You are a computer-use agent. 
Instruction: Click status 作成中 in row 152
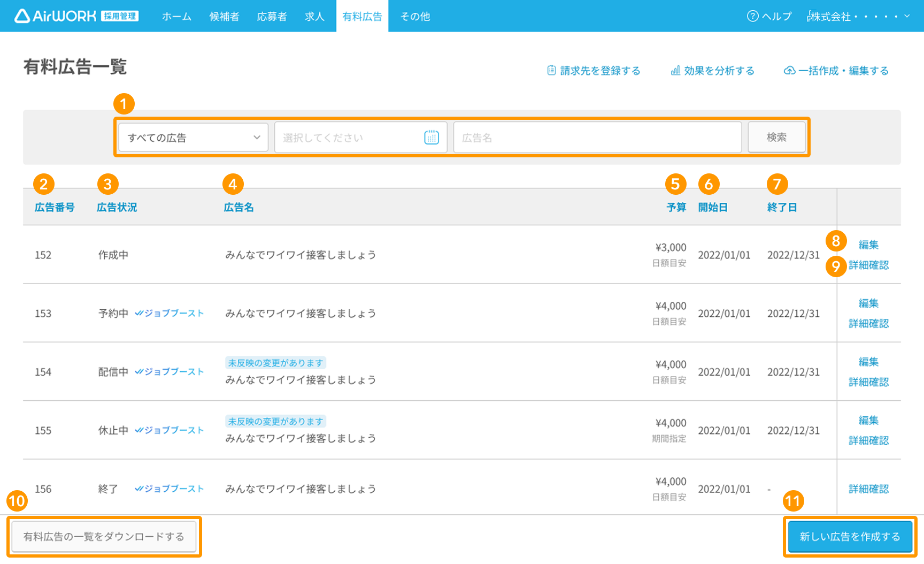[x=113, y=255]
